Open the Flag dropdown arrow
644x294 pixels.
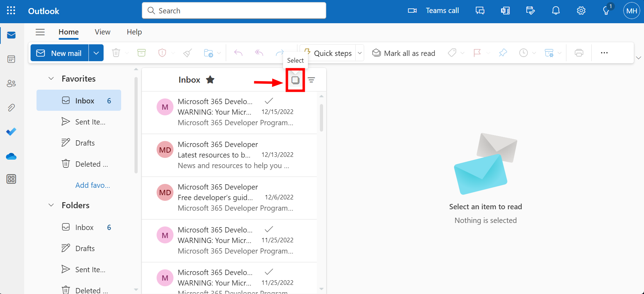488,53
